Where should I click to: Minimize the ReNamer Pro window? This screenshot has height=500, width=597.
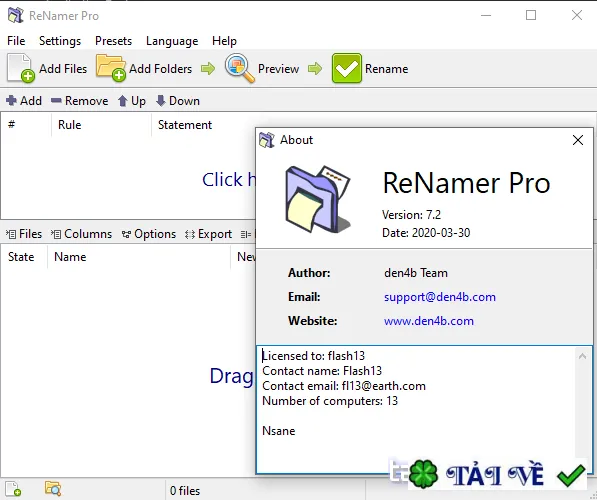click(486, 15)
